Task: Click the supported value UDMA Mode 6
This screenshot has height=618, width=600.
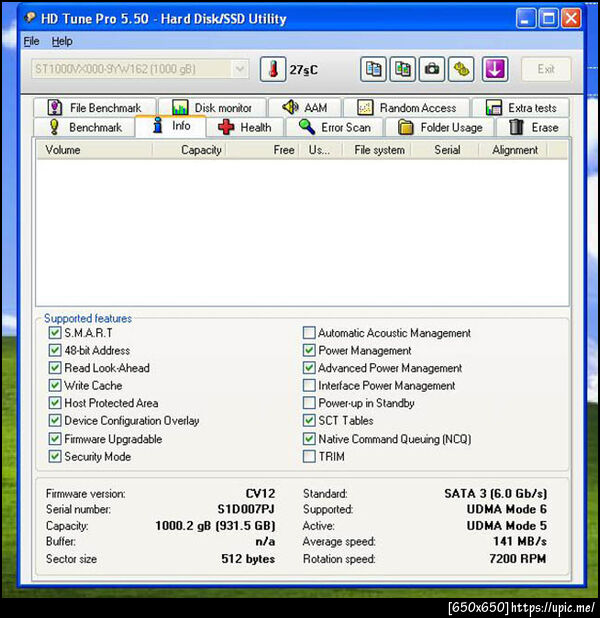Action: point(507,509)
